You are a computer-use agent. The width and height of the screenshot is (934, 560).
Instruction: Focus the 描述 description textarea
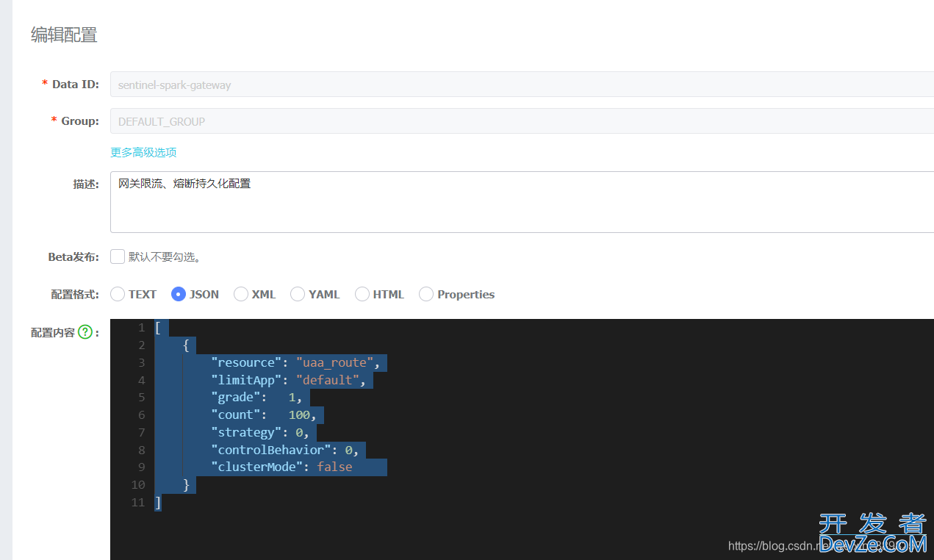[522, 202]
